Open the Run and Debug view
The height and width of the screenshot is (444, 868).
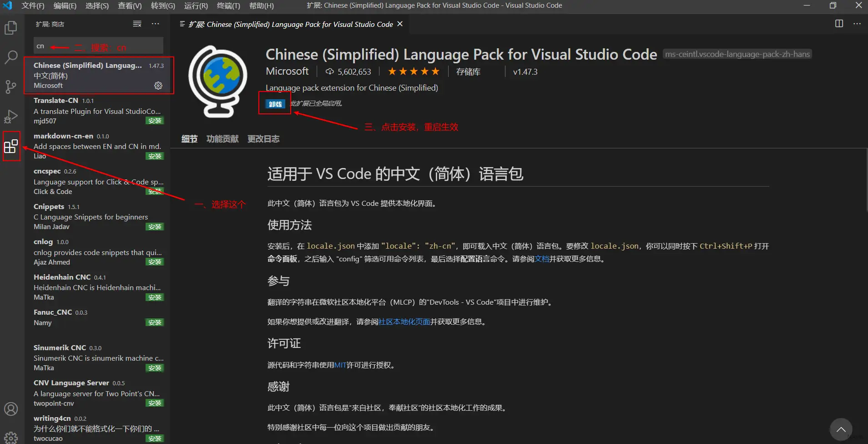click(11, 117)
